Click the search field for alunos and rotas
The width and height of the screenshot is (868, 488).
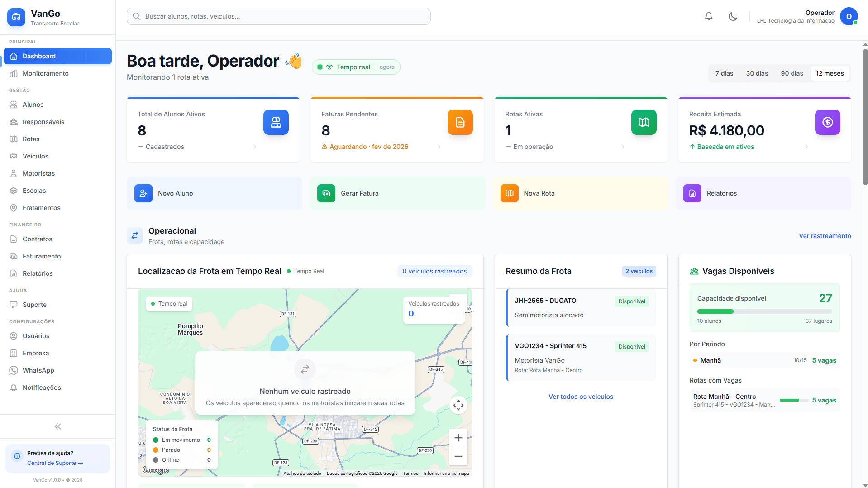pyautogui.click(x=278, y=16)
